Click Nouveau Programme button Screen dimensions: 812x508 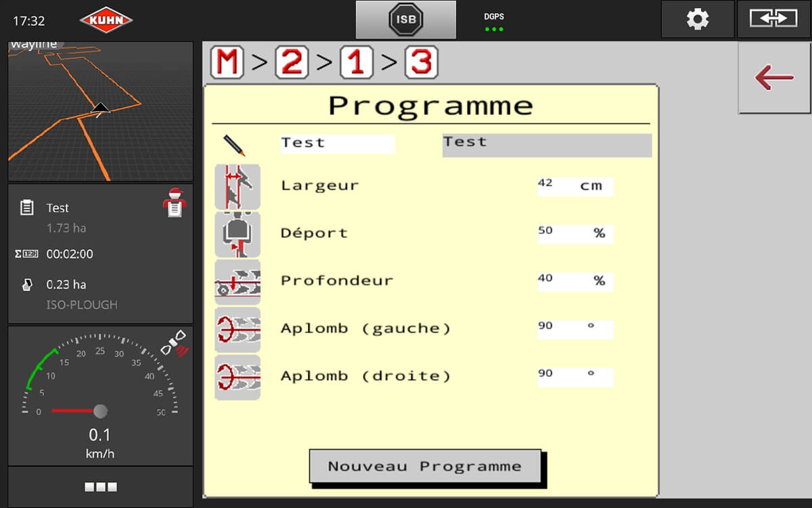click(x=425, y=466)
